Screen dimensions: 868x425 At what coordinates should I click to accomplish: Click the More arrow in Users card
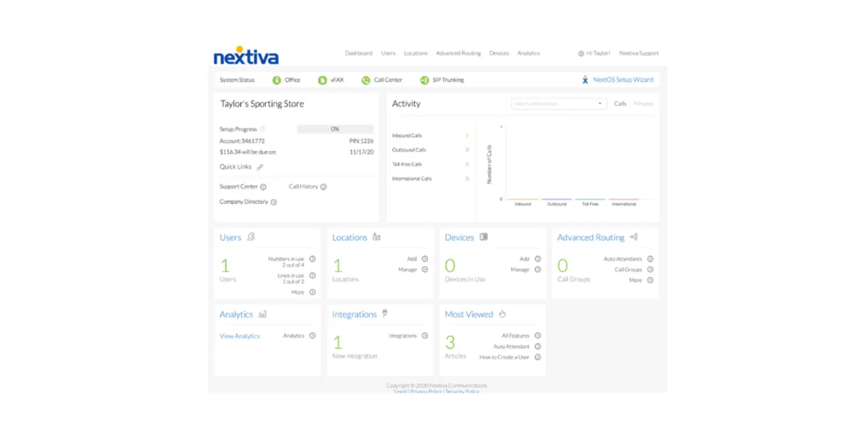coord(313,292)
